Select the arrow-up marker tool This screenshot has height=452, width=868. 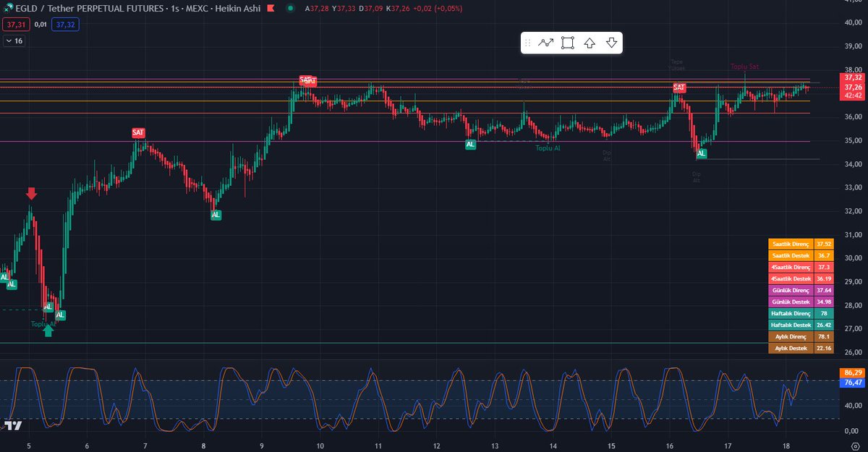(590, 43)
